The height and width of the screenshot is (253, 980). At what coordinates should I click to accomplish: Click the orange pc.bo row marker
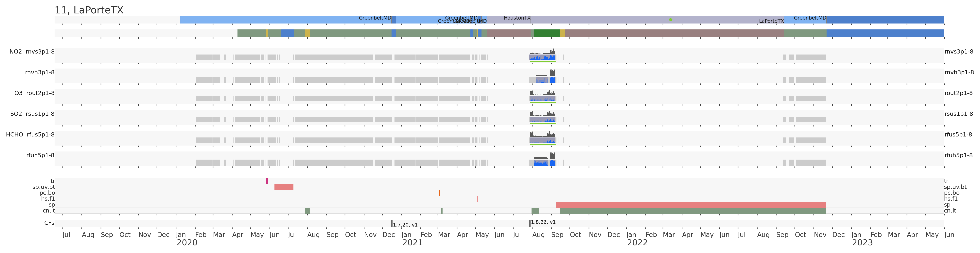439,193
